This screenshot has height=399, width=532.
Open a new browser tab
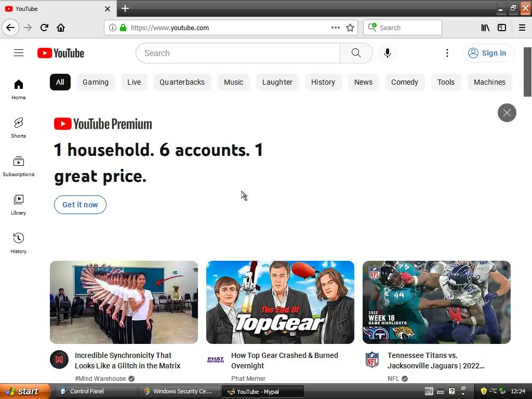point(125,8)
